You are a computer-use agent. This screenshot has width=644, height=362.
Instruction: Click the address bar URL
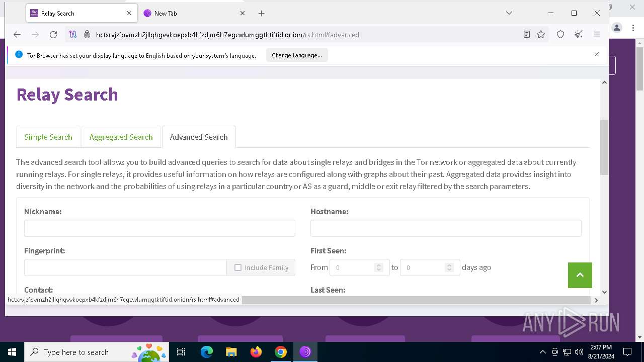click(227, 35)
